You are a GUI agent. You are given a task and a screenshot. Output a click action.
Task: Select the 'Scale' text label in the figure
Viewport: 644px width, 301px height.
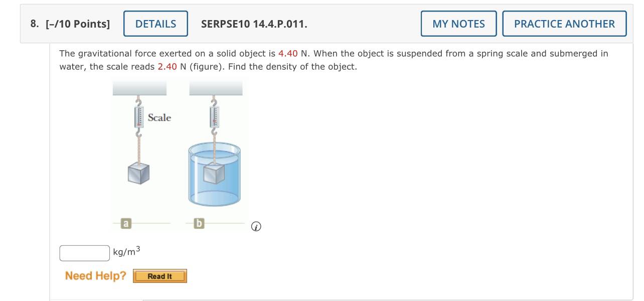coord(159,118)
